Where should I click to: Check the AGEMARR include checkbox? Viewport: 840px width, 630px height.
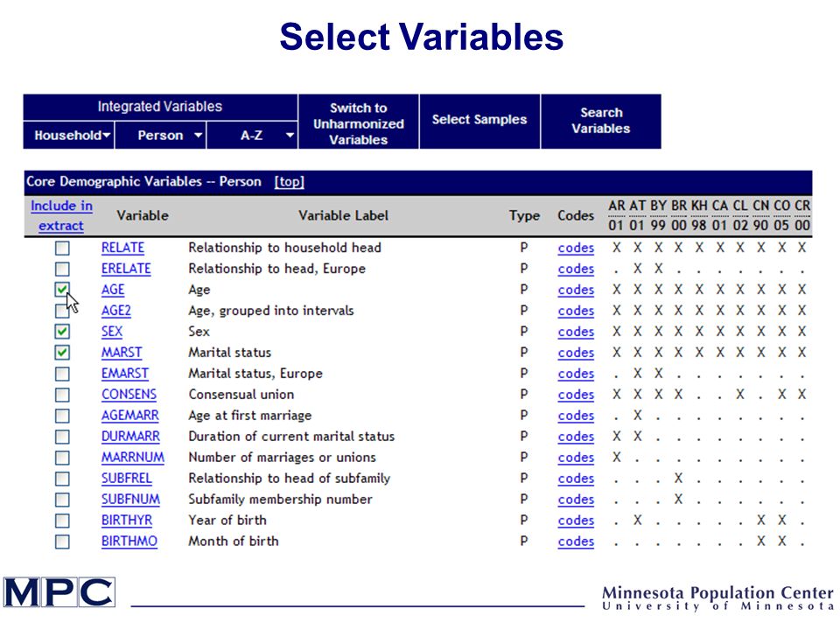[x=62, y=416]
